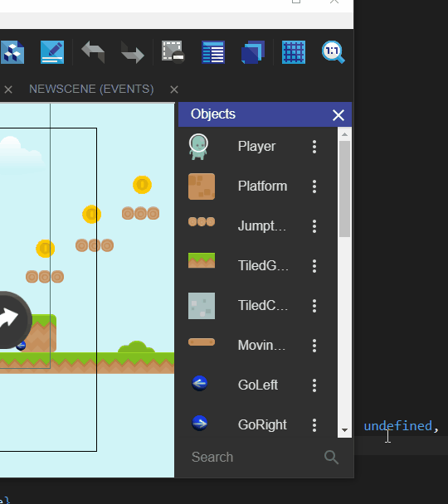This screenshot has width=448, height=504.
Task: Click the Objects list scrollbar up arrow
Action: coord(345,134)
